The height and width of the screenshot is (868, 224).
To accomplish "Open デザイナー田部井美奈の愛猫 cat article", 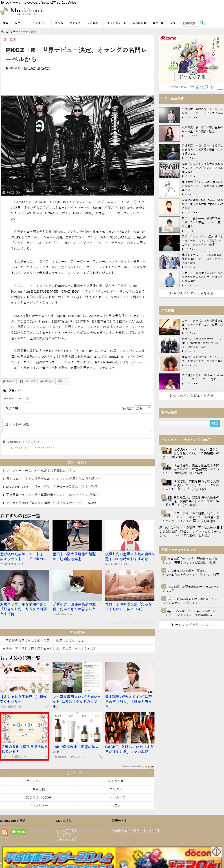I will pos(77,592).
